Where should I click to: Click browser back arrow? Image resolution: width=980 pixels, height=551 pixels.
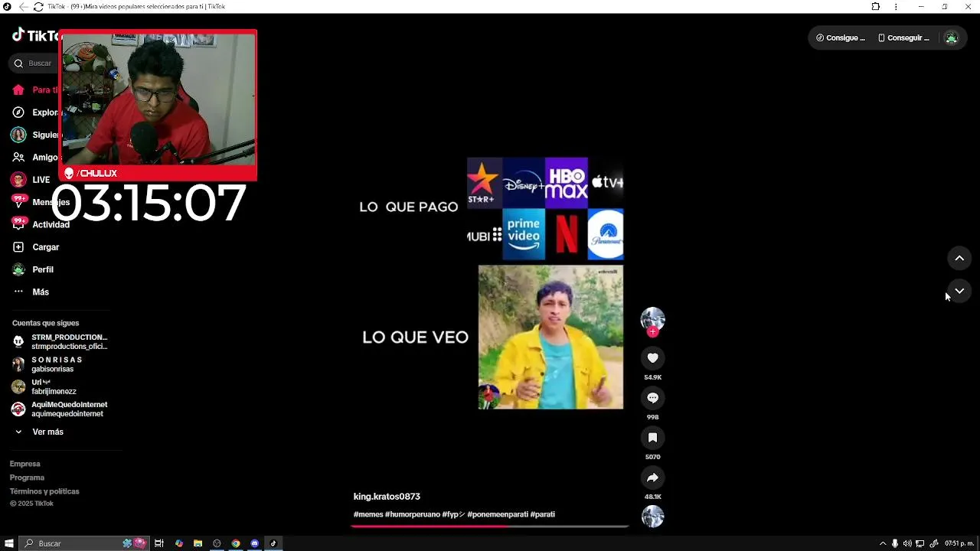pos(23,7)
